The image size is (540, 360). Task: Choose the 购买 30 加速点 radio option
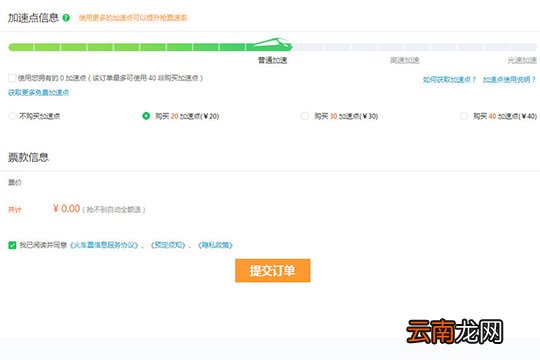(x=305, y=116)
